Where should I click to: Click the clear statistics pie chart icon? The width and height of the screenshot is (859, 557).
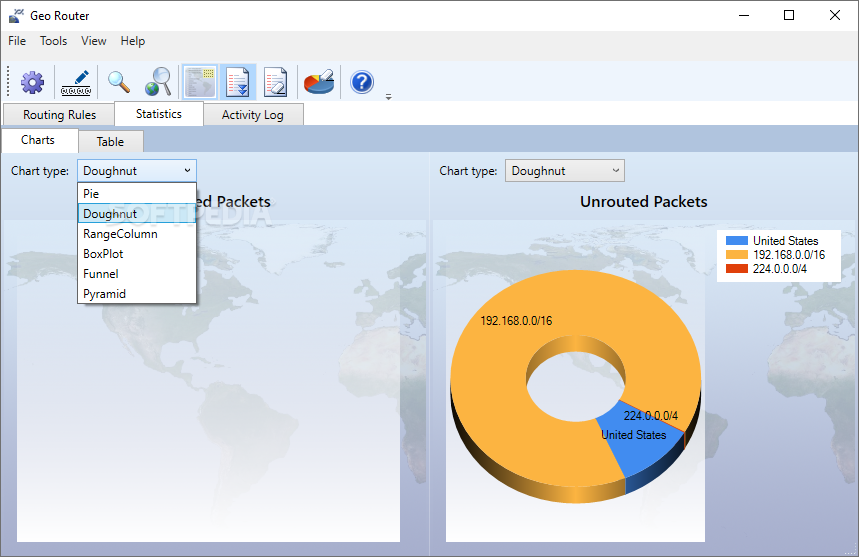click(319, 83)
